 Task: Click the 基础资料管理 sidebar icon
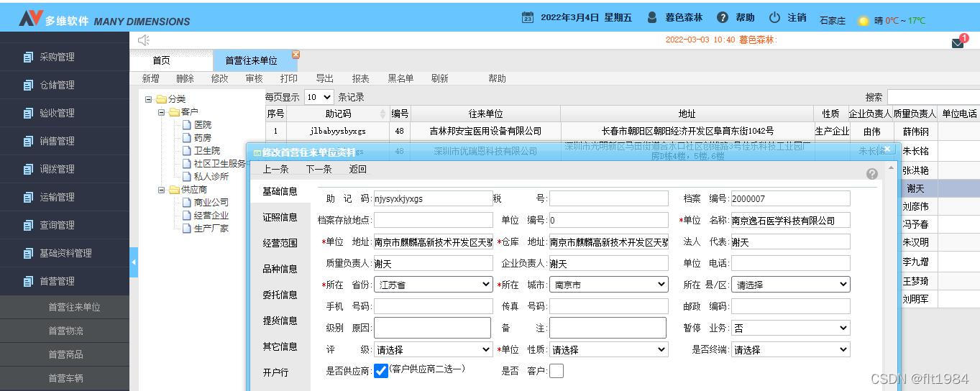(x=28, y=253)
